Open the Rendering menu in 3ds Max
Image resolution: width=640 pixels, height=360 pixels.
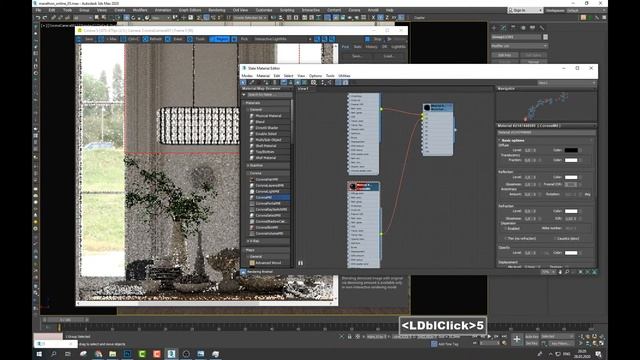tap(217, 10)
